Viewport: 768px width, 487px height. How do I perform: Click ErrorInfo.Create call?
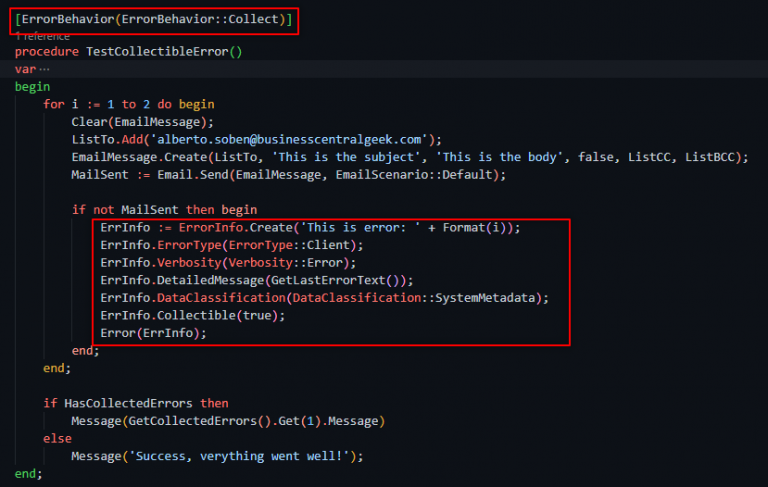236,228
